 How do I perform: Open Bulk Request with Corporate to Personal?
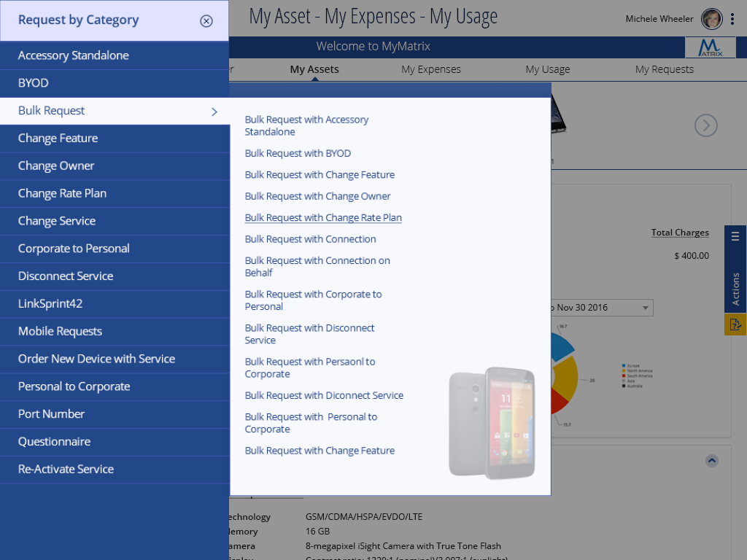314,300
